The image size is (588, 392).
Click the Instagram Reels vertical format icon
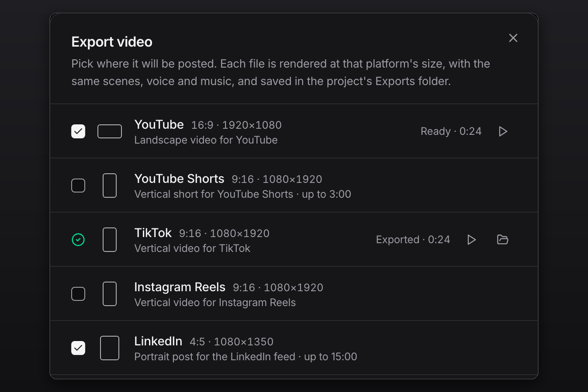109,294
